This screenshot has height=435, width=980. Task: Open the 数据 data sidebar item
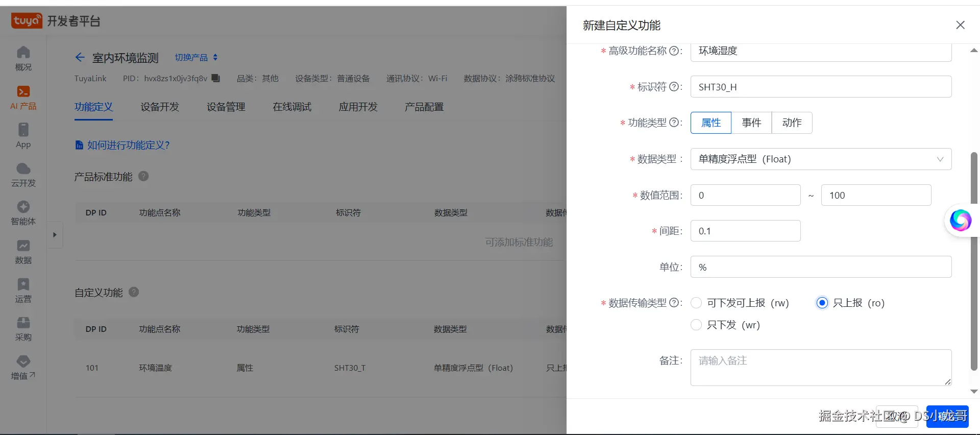(23, 252)
